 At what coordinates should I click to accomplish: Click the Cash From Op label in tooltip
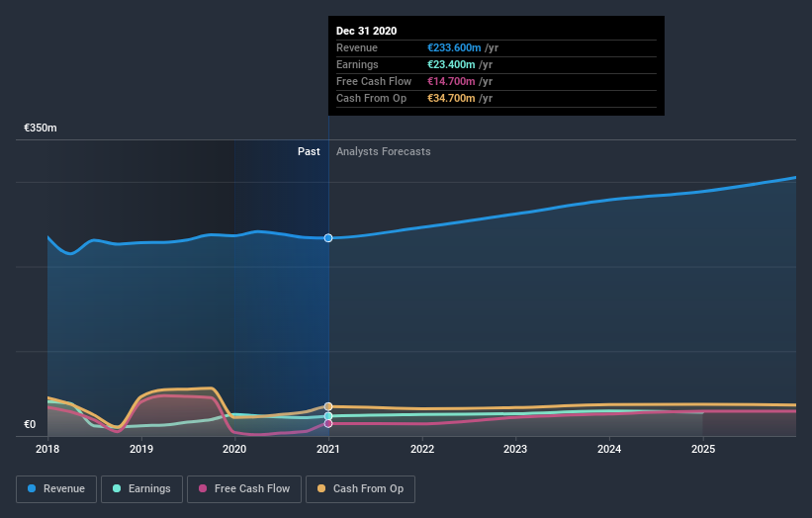[371, 98]
